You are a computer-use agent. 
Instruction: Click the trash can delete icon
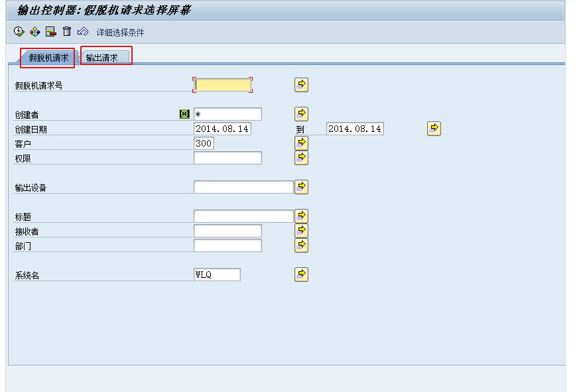click(x=67, y=32)
